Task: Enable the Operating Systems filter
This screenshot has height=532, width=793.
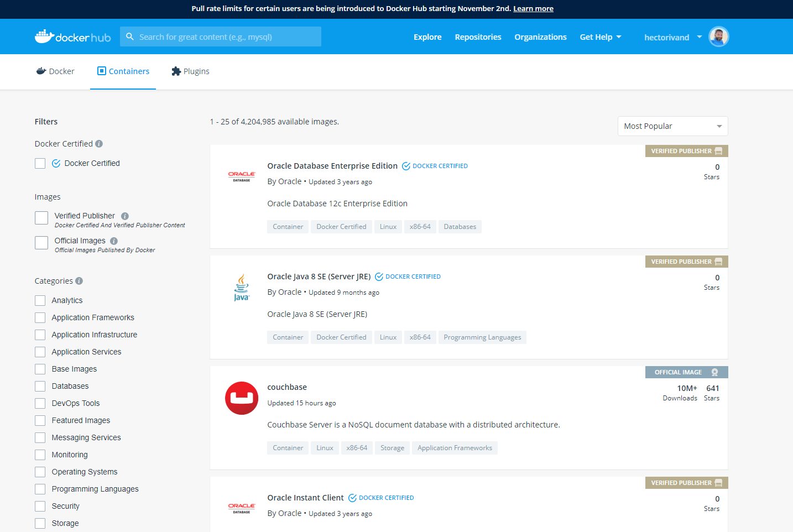Action: [x=40, y=472]
